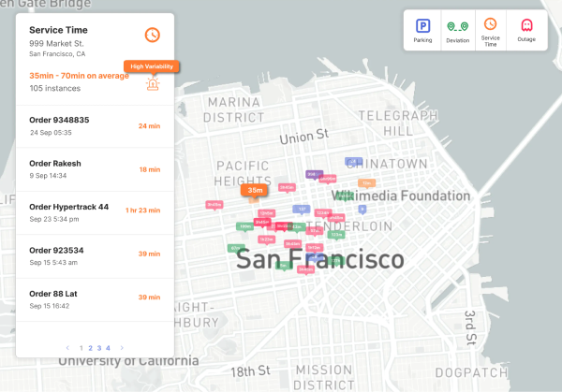Click the high variability siren icon
This screenshot has width=562, height=392.
point(152,84)
